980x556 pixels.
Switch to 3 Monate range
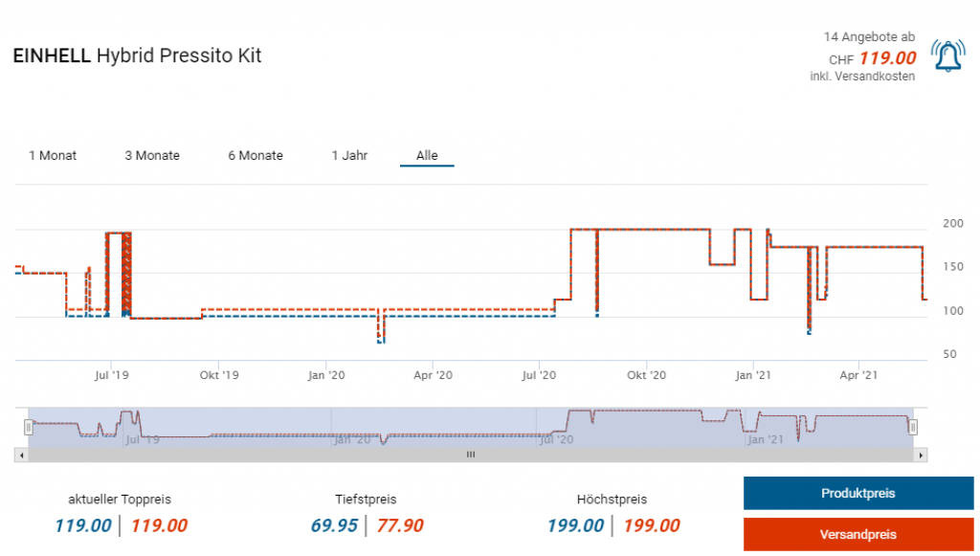click(x=152, y=155)
